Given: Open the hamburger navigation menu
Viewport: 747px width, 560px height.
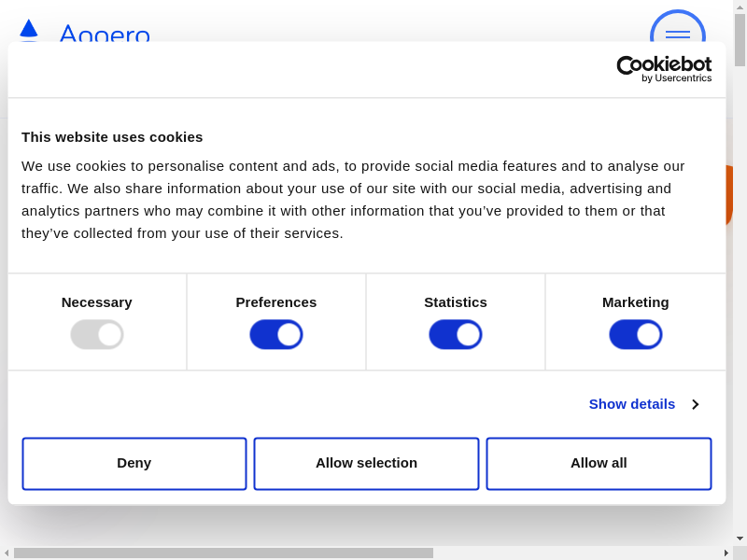Looking at the screenshot, I should [677, 35].
